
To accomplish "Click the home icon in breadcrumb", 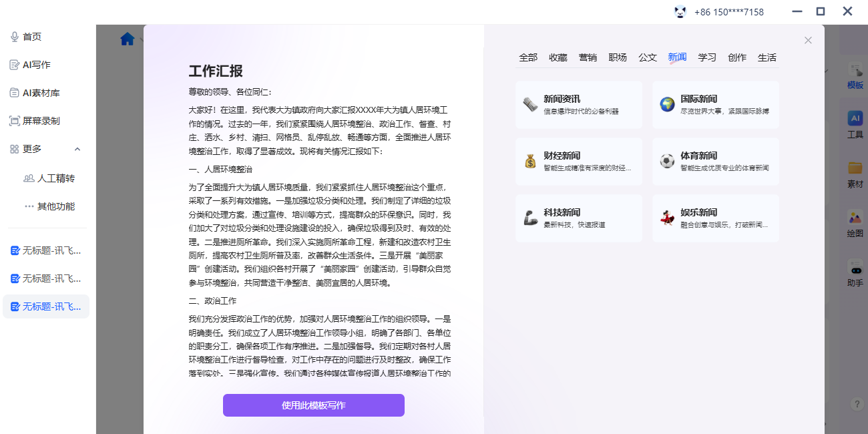I will pyautogui.click(x=128, y=39).
